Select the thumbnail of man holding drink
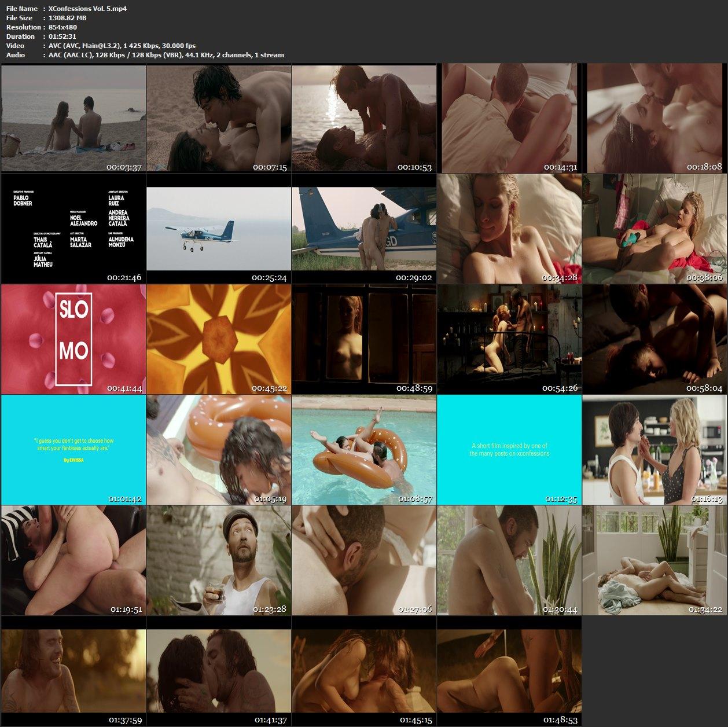Viewport: 728px width, 727px height. 219,560
